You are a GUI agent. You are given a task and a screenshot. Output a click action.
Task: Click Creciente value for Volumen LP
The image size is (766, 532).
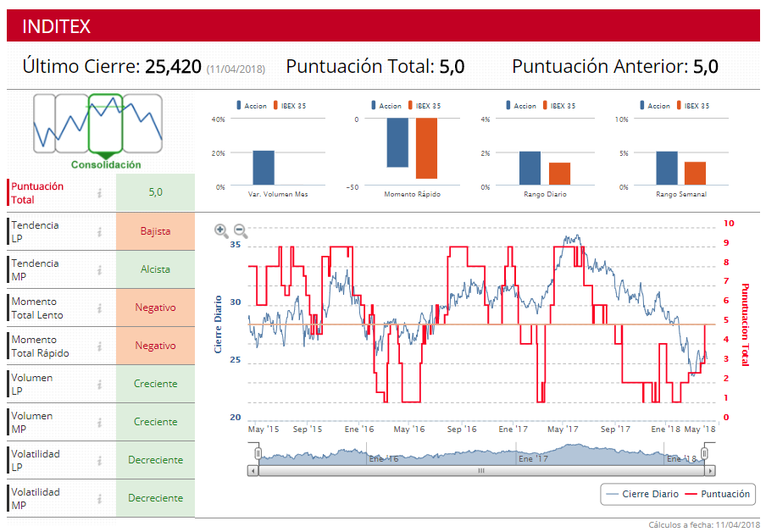pyautogui.click(x=155, y=384)
